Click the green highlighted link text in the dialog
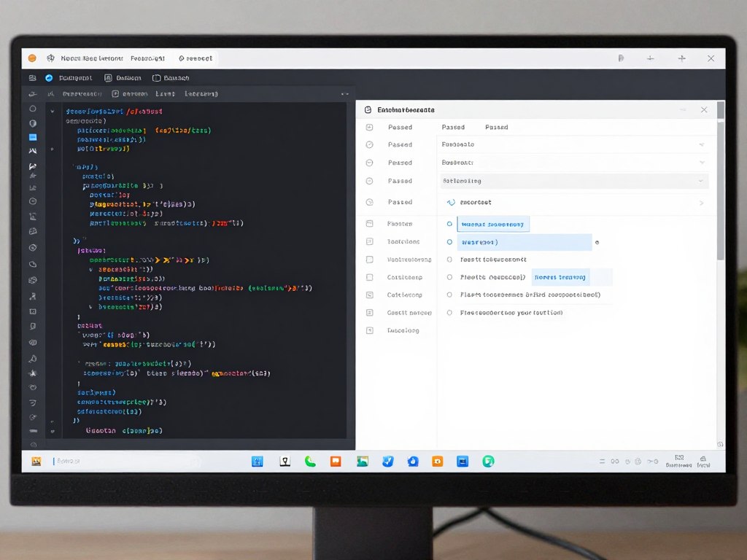The height and width of the screenshot is (560, 747). (x=560, y=277)
